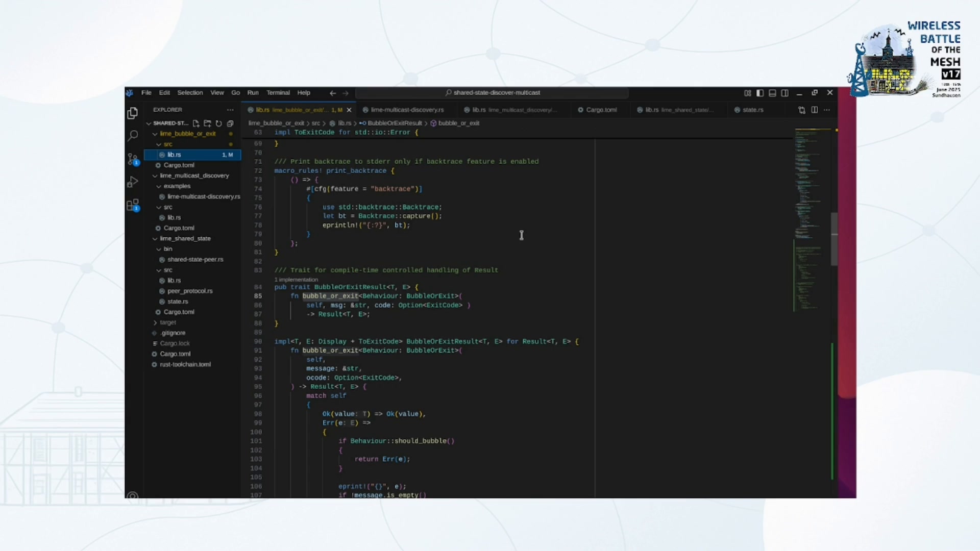Click New Folder icon in explorer header
The width and height of the screenshot is (980, 551).
coord(207,123)
